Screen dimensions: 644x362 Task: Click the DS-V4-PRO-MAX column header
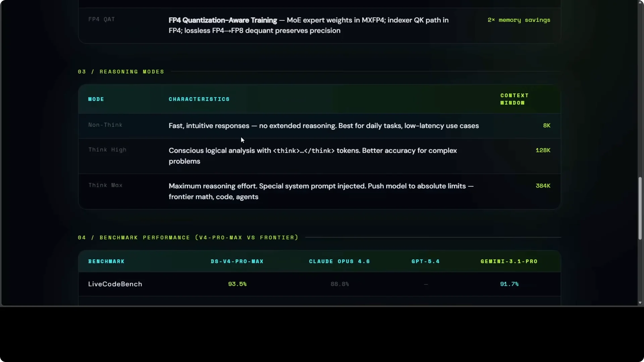coord(237,261)
